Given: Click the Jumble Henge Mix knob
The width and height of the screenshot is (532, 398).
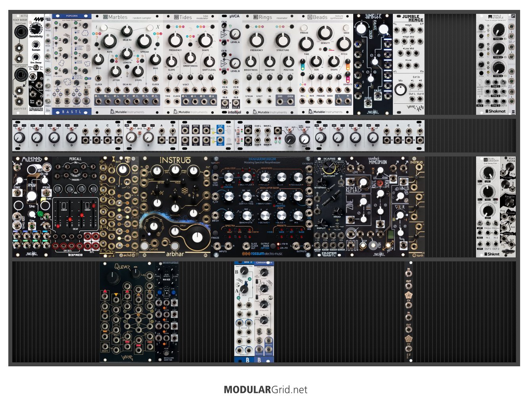Looking at the screenshot, I should [x=401, y=90].
